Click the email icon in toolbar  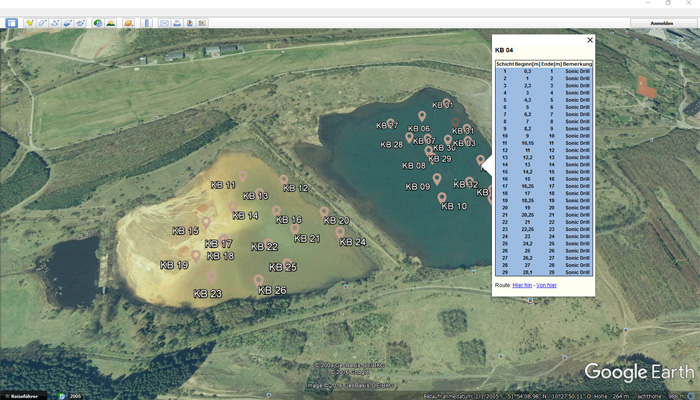(164, 21)
